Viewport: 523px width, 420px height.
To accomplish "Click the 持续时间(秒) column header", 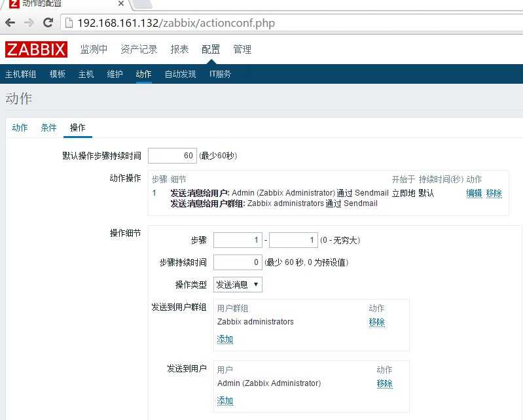I will [441, 179].
